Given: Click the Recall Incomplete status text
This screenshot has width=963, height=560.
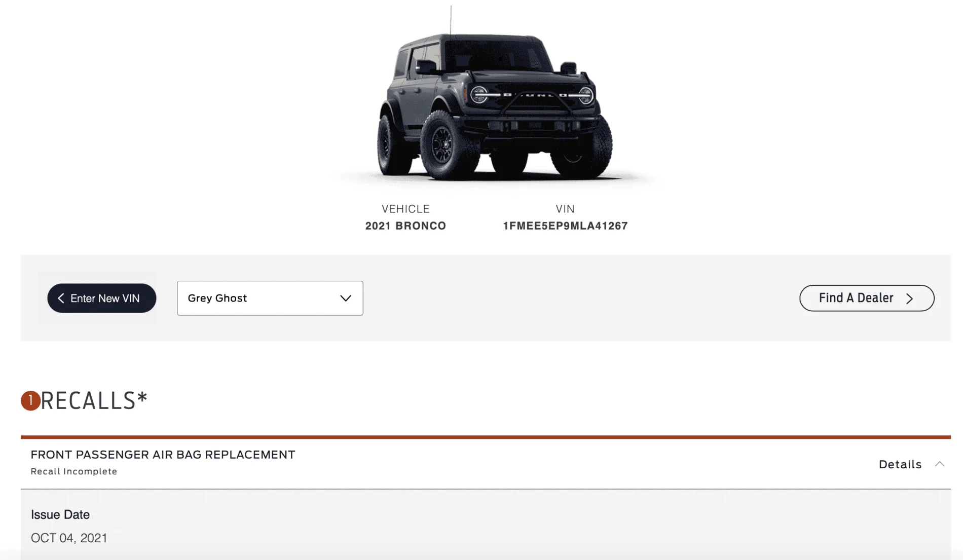Looking at the screenshot, I should [74, 471].
